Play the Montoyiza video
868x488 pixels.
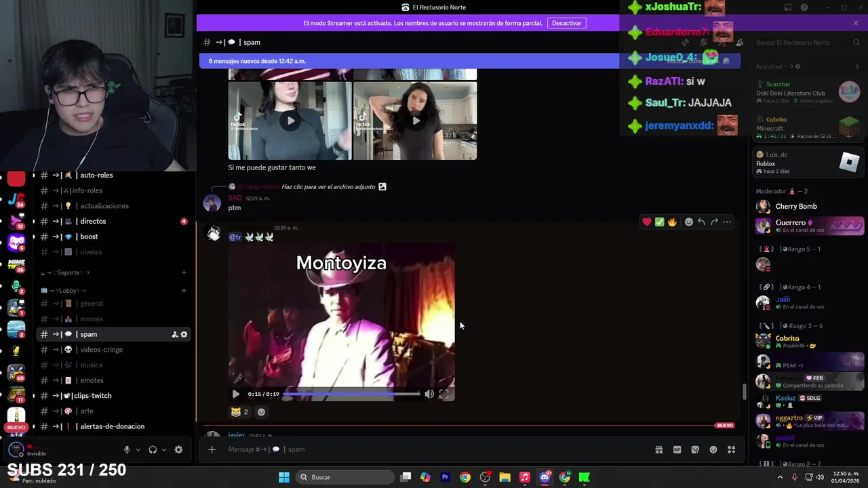tap(235, 394)
